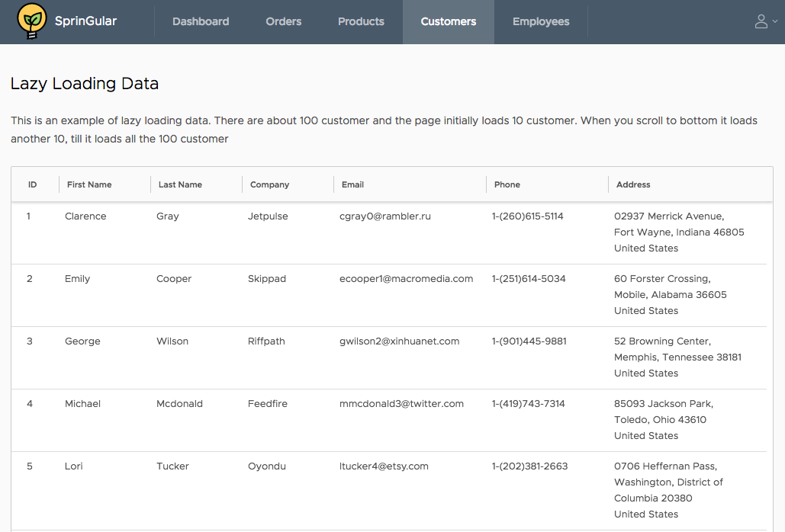The width and height of the screenshot is (785, 532).
Task: Switch to the Products tab
Action: point(361,22)
